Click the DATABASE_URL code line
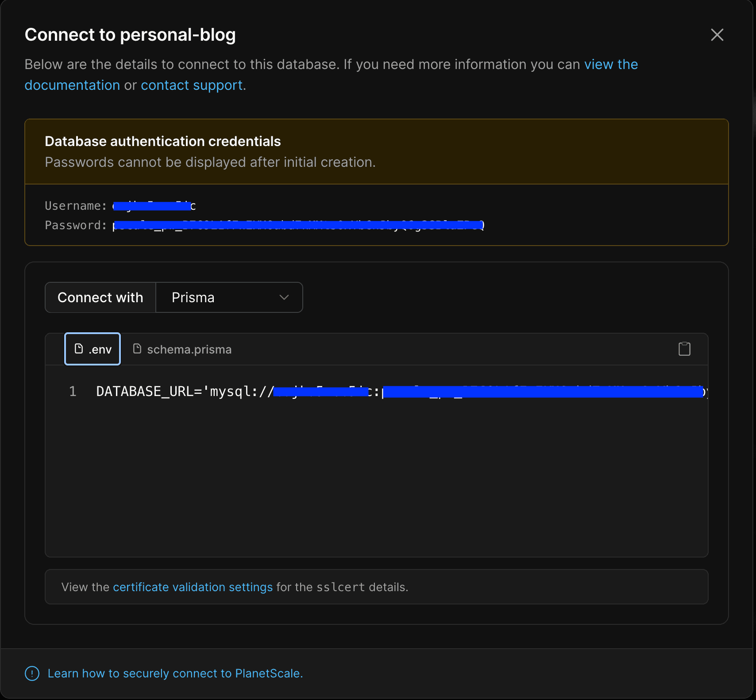 point(402,391)
